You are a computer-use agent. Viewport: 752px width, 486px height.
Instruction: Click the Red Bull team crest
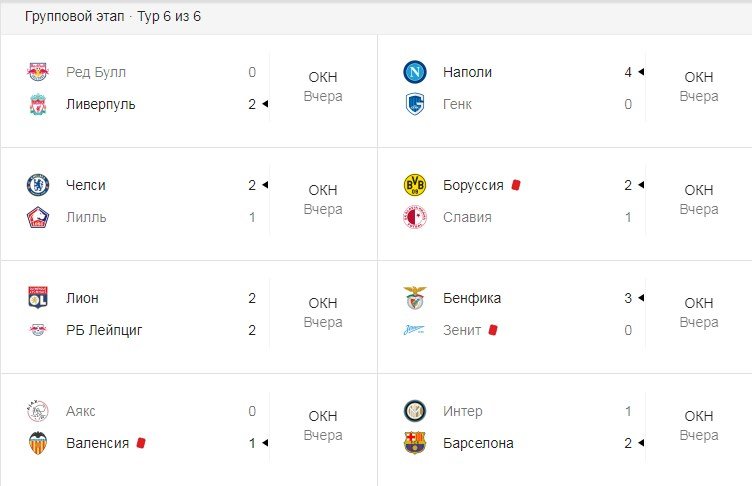38,72
